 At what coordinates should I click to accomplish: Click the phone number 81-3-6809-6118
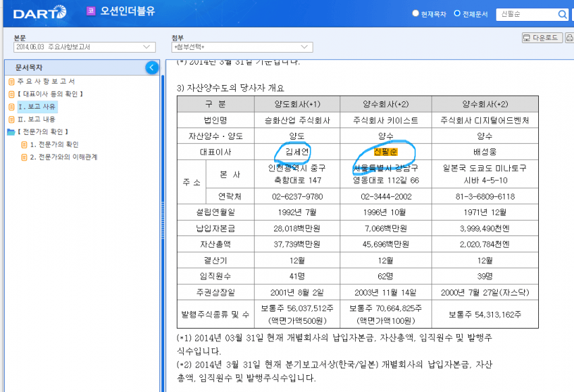pyautogui.click(x=485, y=197)
